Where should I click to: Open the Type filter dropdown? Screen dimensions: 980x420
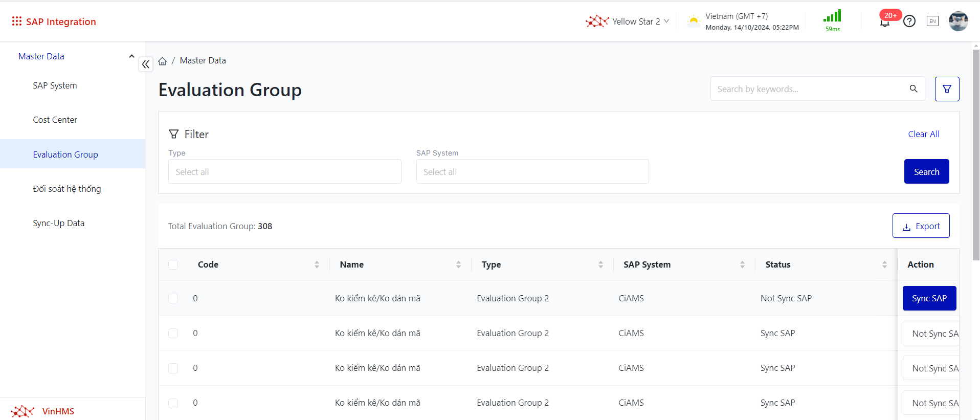pyautogui.click(x=284, y=172)
